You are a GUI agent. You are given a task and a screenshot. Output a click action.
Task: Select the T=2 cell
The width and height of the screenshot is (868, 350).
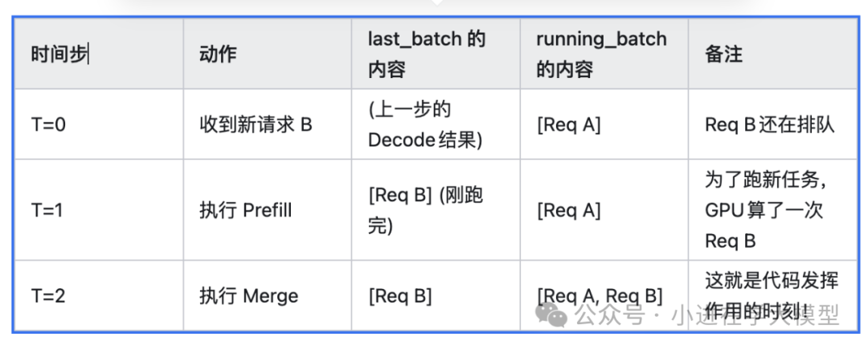click(48, 296)
